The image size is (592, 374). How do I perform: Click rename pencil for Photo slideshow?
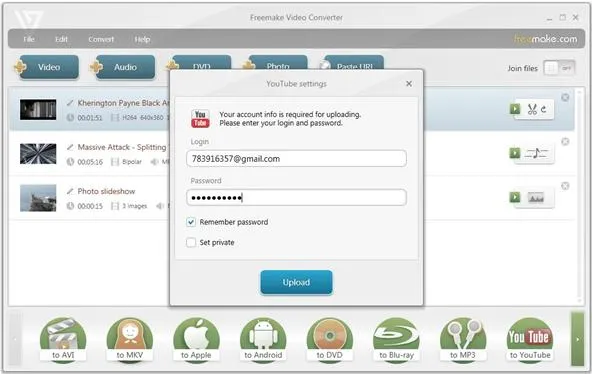[70, 191]
